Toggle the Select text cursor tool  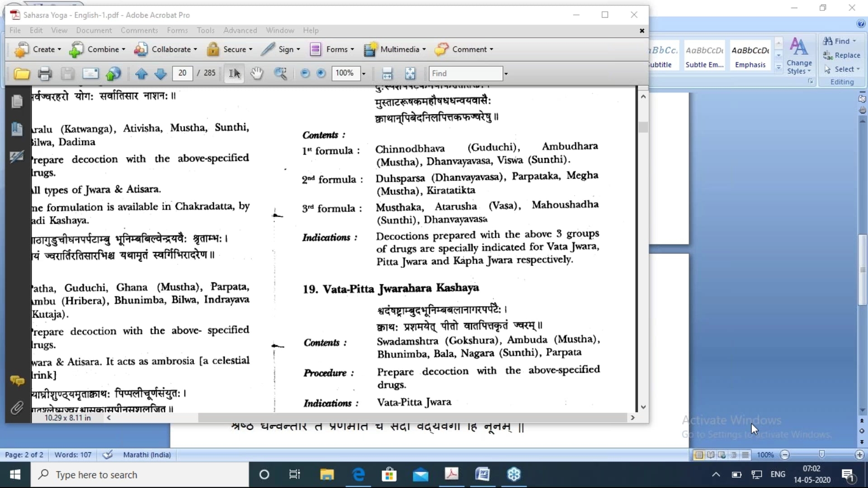pyautogui.click(x=234, y=73)
